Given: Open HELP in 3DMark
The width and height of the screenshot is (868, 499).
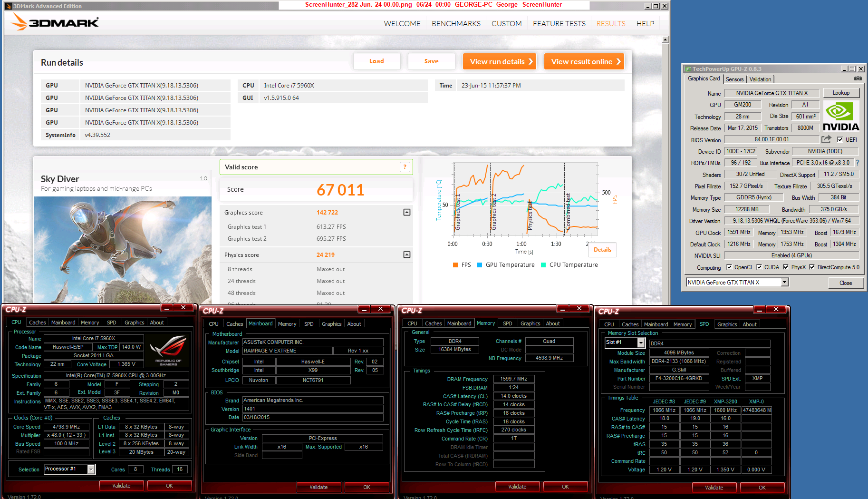Looking at the screenshot, I should (645, 23).
